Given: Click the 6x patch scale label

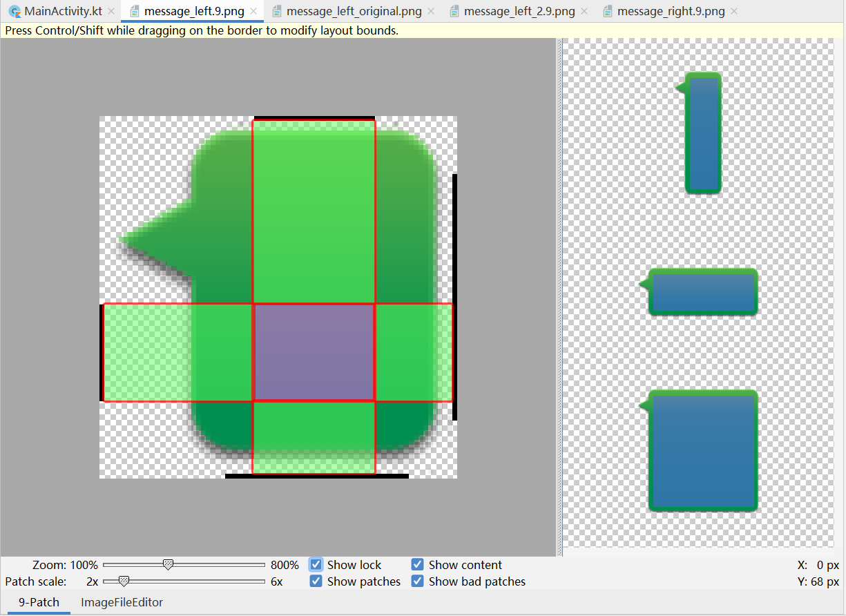Looking at the screenshot, I should 276,581.
